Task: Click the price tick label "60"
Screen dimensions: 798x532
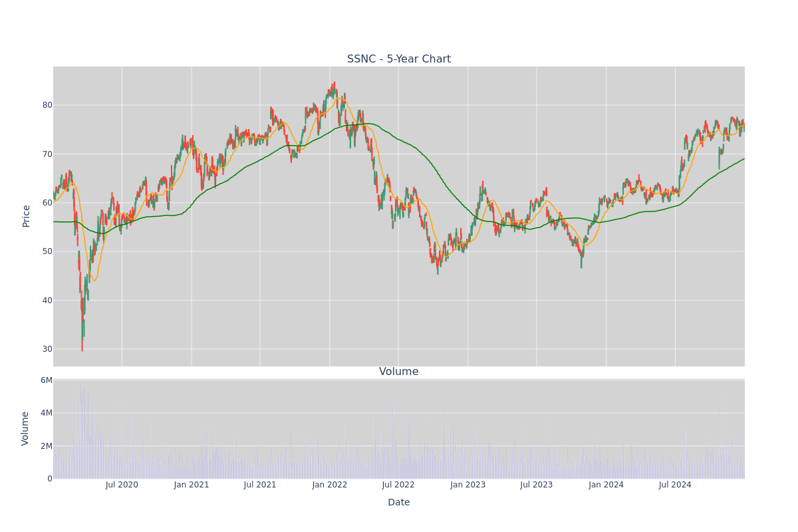Action: point(47,203)
